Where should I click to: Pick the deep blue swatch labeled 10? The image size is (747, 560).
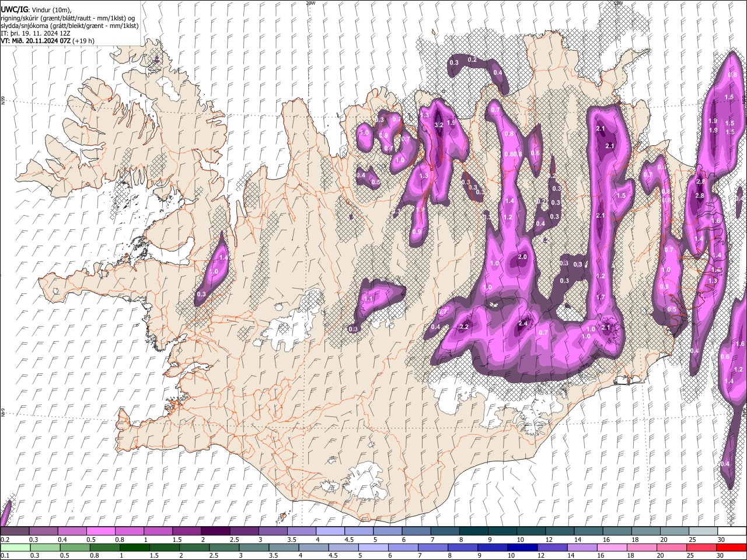[x=522, y=547]
